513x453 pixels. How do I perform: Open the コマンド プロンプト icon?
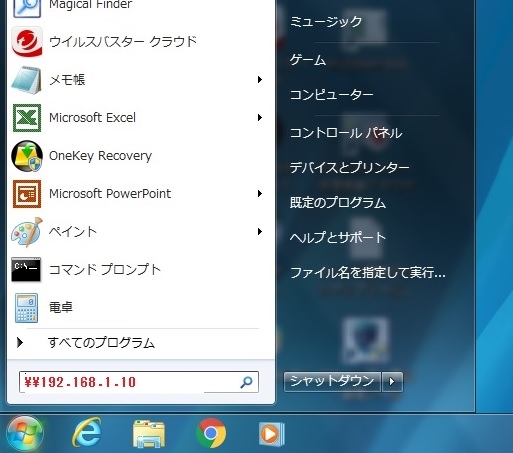(x=26, y=269)
